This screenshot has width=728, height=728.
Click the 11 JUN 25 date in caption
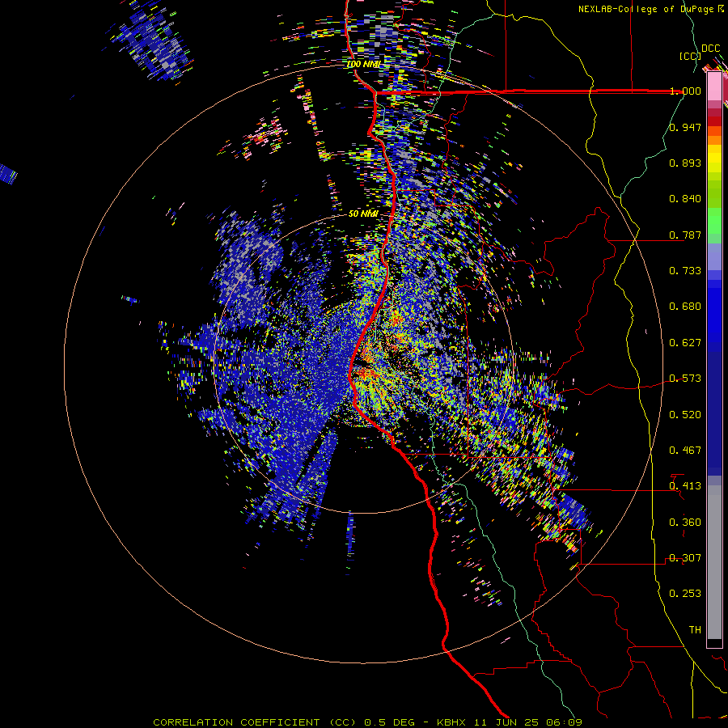click(506, 722)
